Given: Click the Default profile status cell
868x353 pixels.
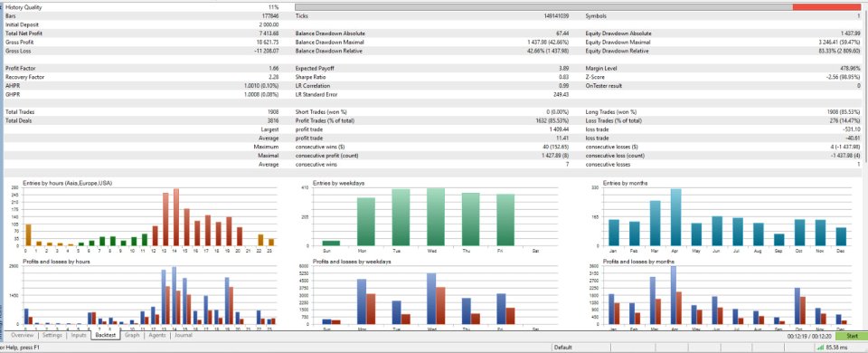Looking at the screenshot, I should (563, 348).
